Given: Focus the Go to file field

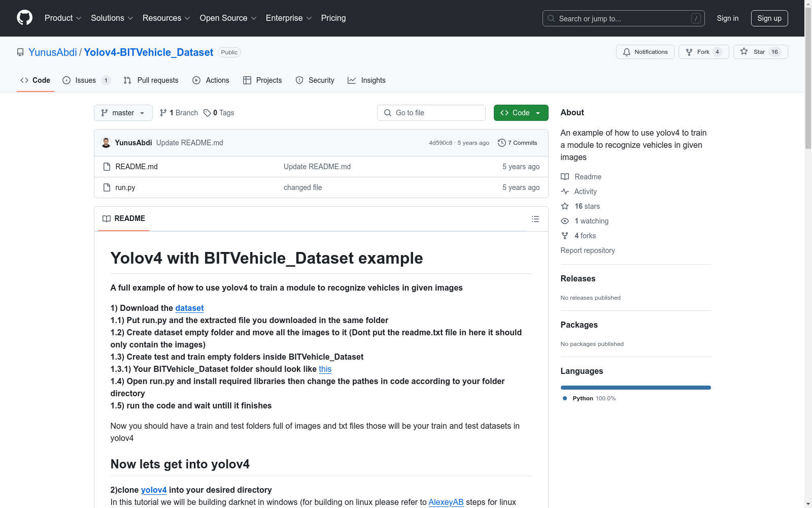Looking at the screenshot, I should (x=431, y=113).
